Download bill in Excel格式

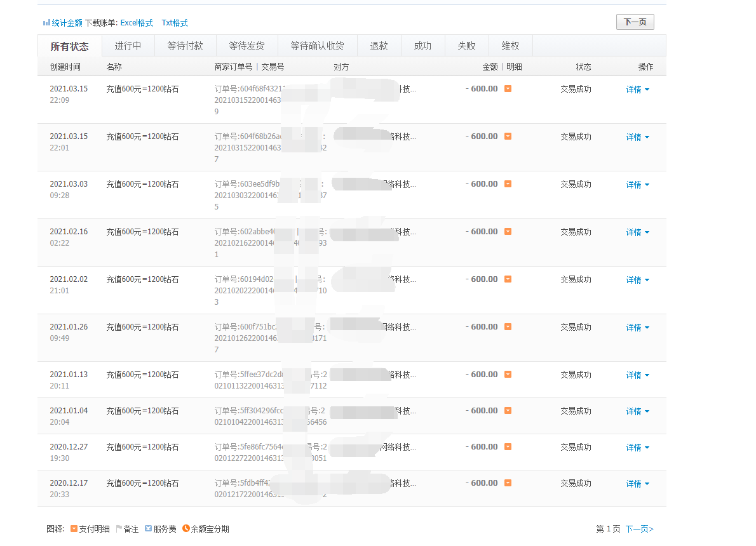tap(137, 23)
